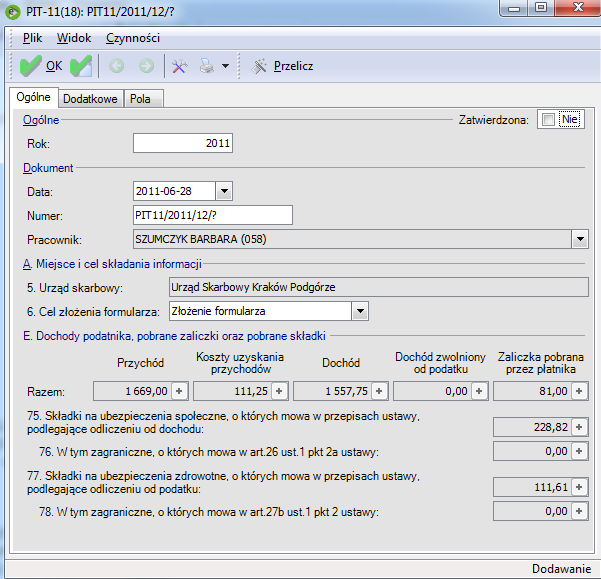Expand field 78 plus button

pos(579,511)
